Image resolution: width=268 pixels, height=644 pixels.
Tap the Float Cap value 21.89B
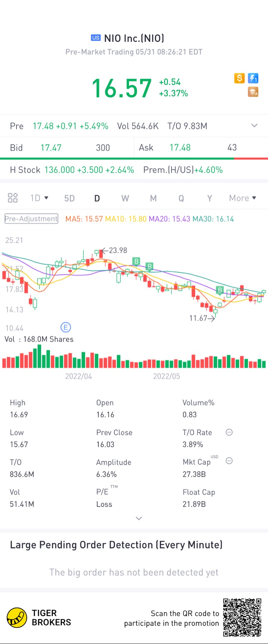pyautogui.click(x=194, y=504)
